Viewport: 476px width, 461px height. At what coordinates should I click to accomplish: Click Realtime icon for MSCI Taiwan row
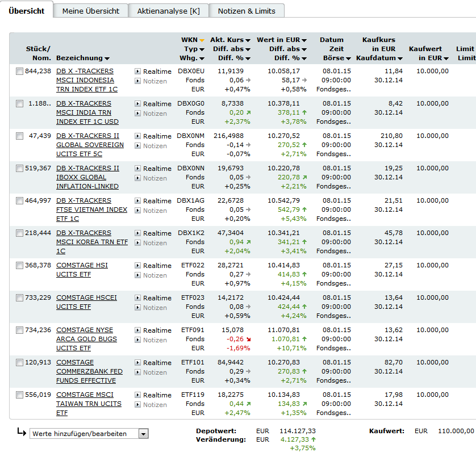point(137,395)
